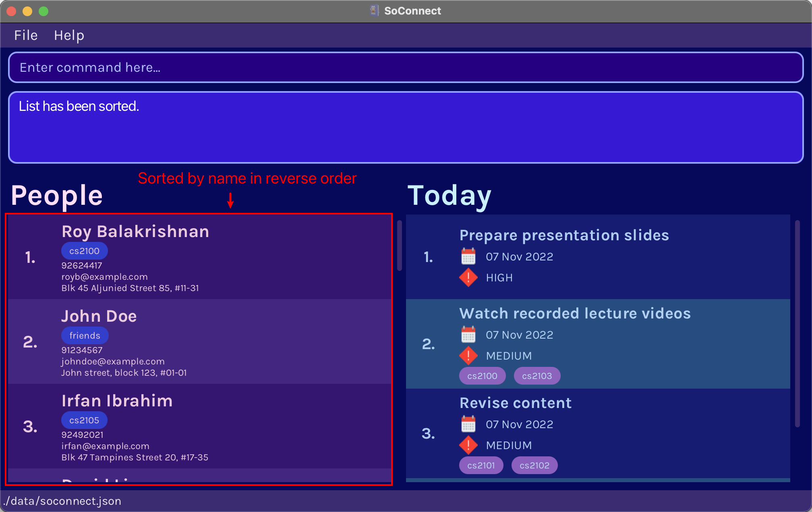Select task Revise content

pyautogui.click(x=516, y=403)
